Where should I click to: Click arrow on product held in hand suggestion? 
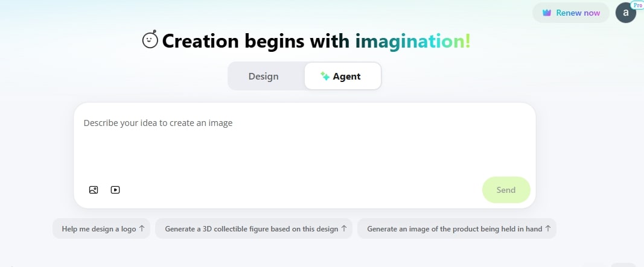click(547, 228)
